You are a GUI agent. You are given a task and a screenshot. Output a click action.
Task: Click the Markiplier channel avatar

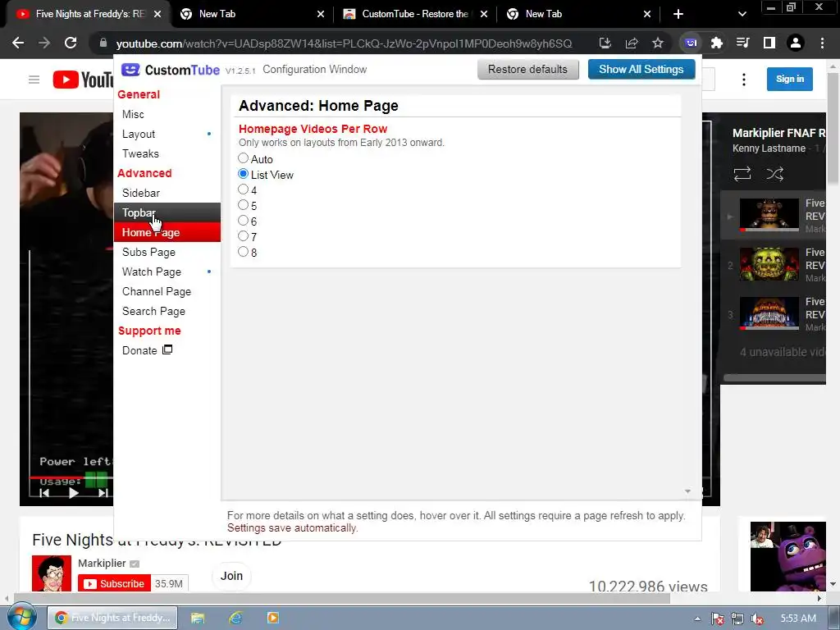(52, 573)
